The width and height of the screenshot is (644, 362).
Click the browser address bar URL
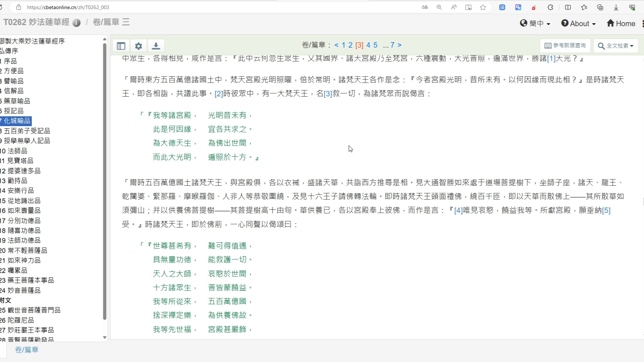68,7
